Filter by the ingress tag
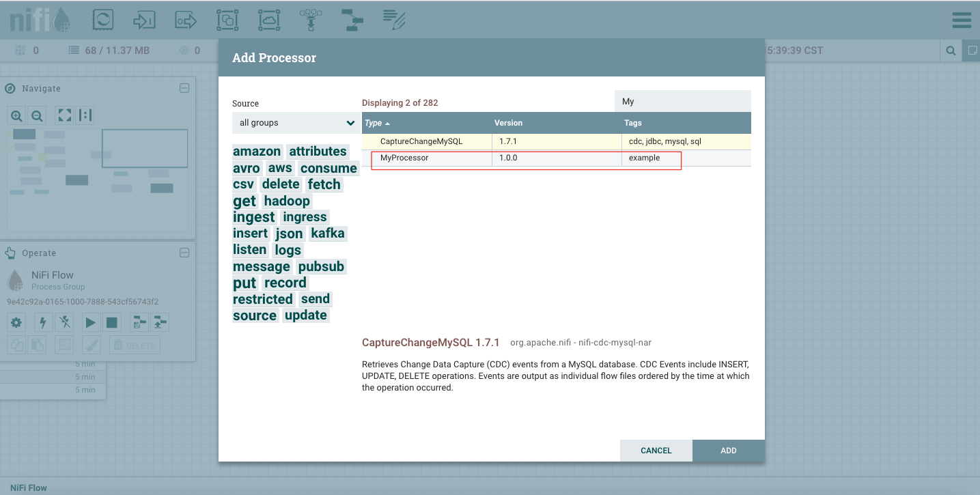 click(305, 217)
